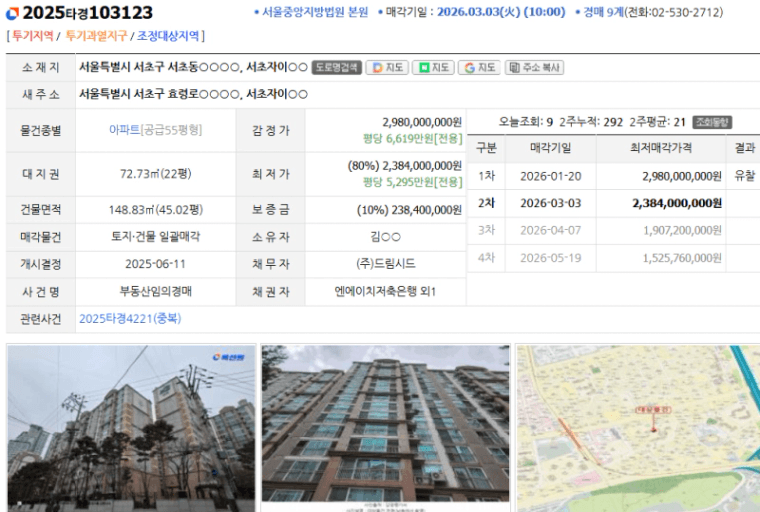The height and width of the screenshot is (512, 760).
Task: Click the 최저매각가격 column header
Action: [661, 148]
